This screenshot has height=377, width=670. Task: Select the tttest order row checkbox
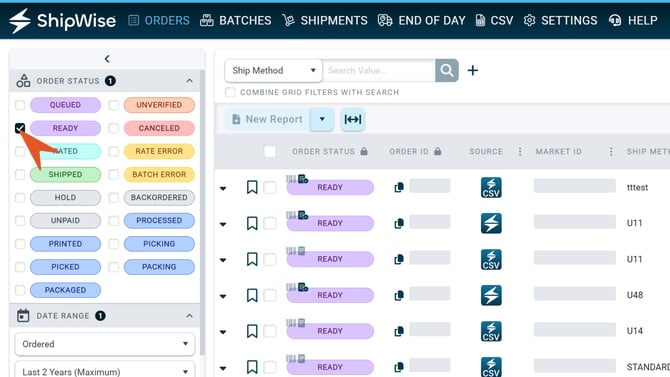(270, 187)
